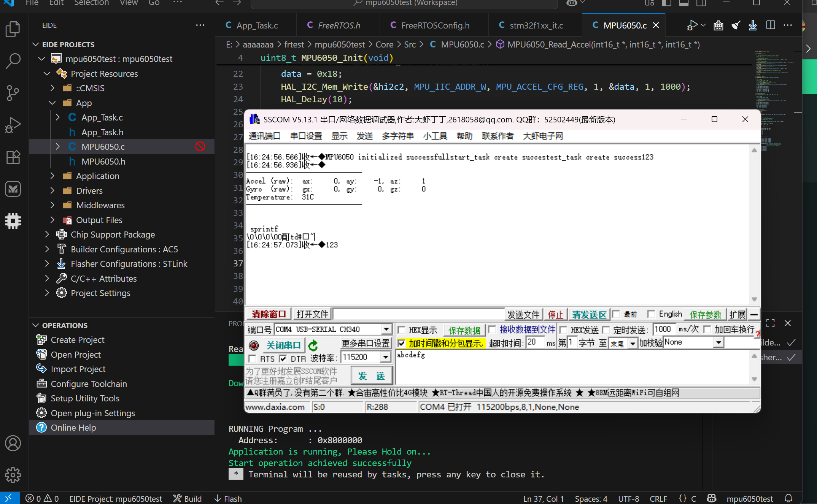Collapse the App folder
The image size is (817, 504).
52,103
